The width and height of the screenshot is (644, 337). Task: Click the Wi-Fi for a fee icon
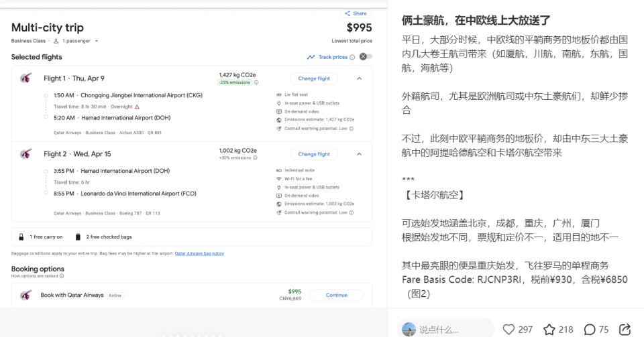(x=279, y=179)
